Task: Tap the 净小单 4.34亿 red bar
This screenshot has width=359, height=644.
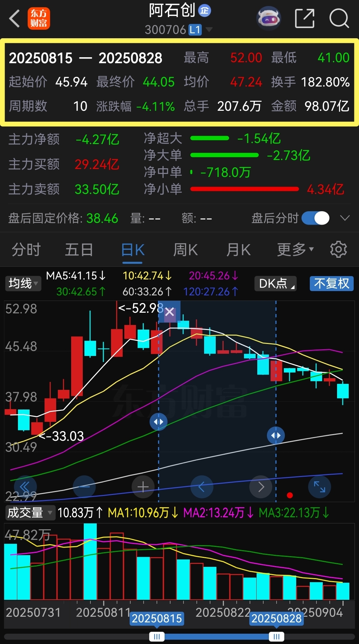Action: tap(245, 189)
